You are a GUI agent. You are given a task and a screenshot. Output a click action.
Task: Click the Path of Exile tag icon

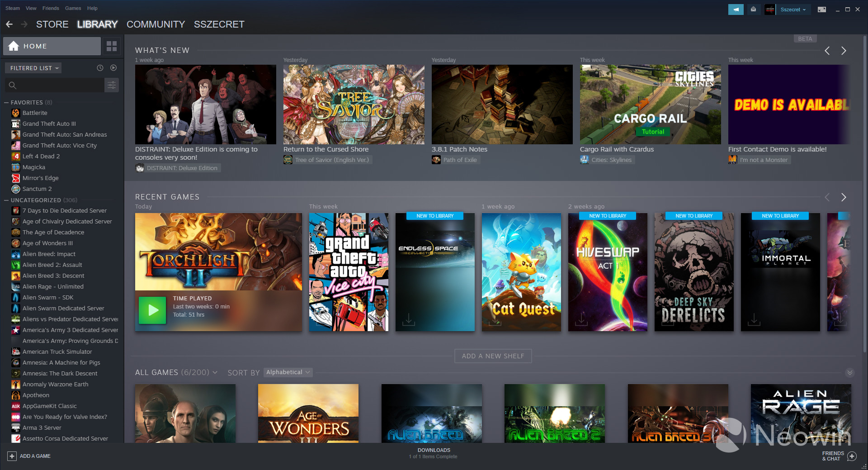tap(436, 160)
